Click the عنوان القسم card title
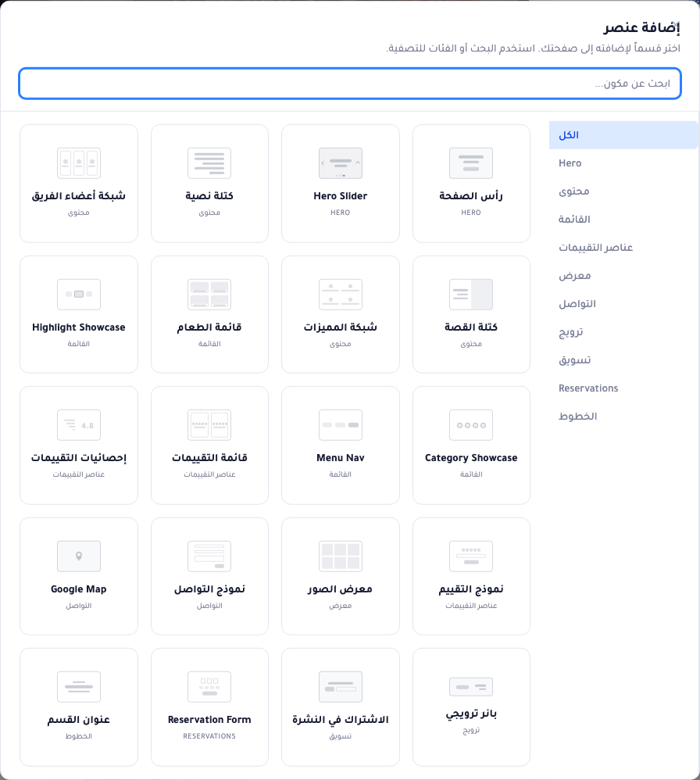Image resolution: width=700 pixels, height=780 pixels. point(79,720)
